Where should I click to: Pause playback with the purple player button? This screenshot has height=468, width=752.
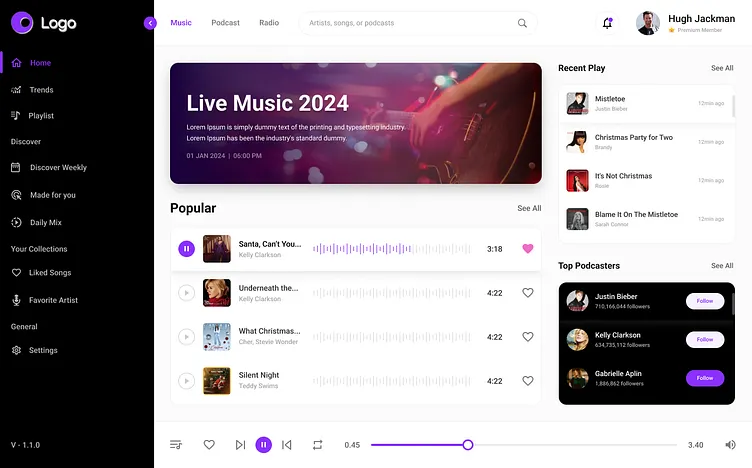(x=263, y=445)
